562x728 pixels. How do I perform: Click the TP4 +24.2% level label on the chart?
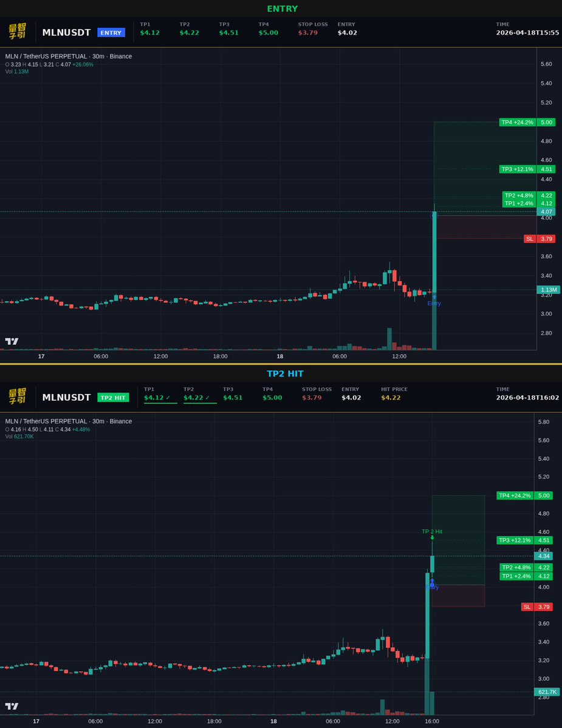[x=517, y=122]
